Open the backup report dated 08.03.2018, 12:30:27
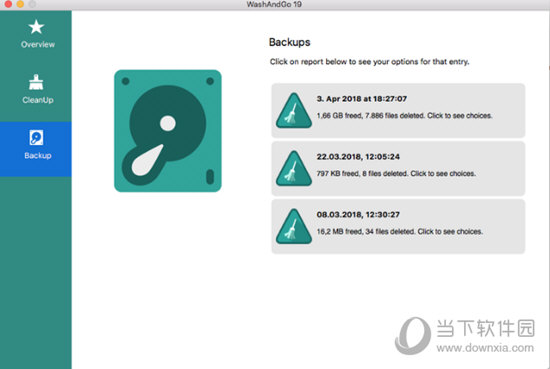Image resolution: width=550 pixels, height=369 pixels. [x=398, y=226]
